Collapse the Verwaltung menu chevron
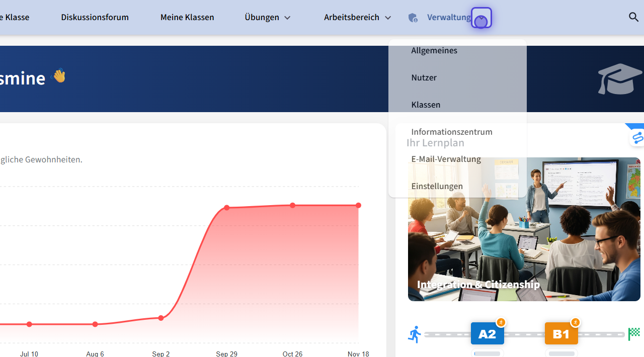Image resolution: width=644 pixels, height=357 pixels. tap(481, 18)
